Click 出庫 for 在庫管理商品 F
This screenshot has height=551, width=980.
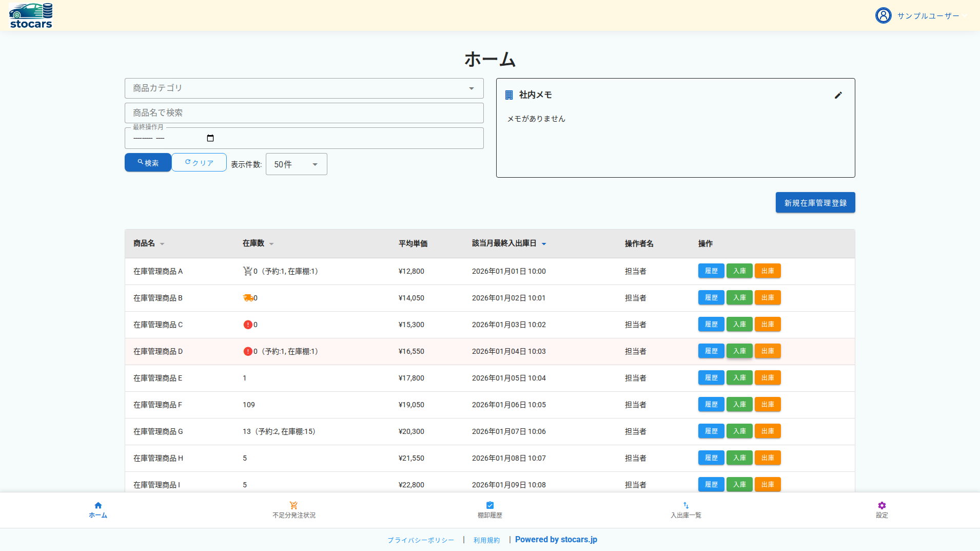click(768, 405)
